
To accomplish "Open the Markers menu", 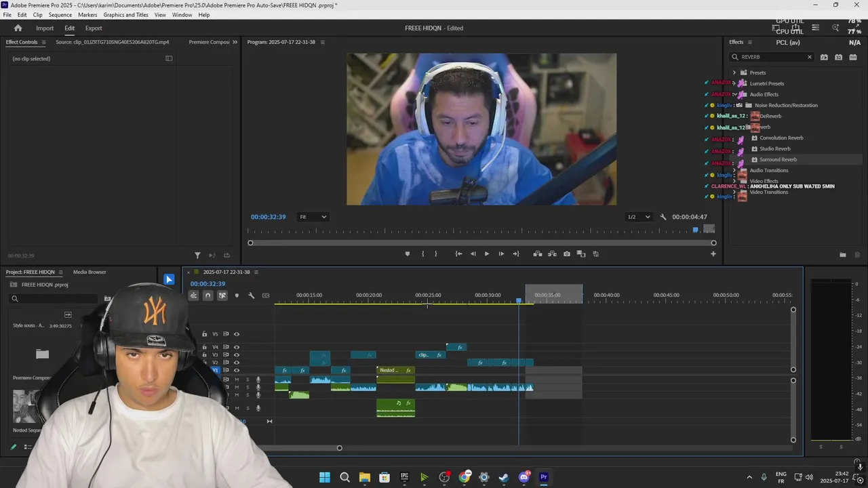I will coord(87,15).
